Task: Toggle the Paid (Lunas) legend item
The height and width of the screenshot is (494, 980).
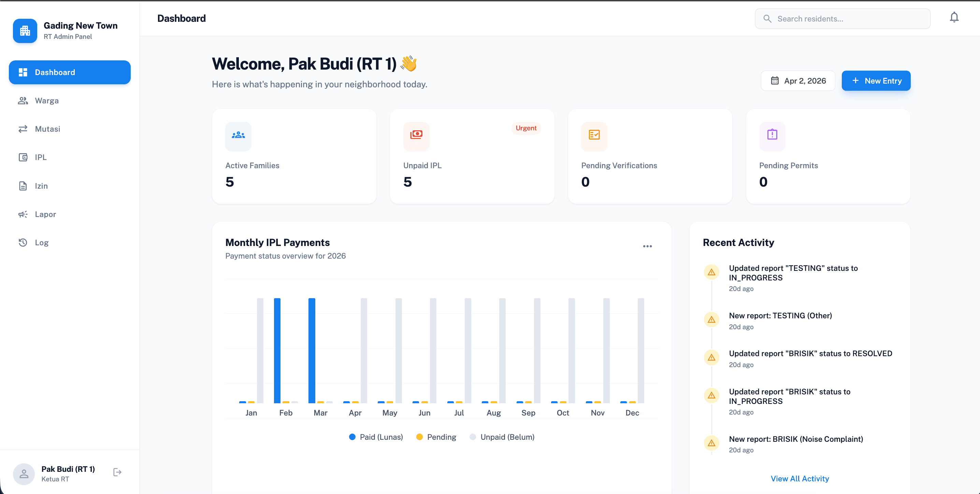Action: coord(376,437)
